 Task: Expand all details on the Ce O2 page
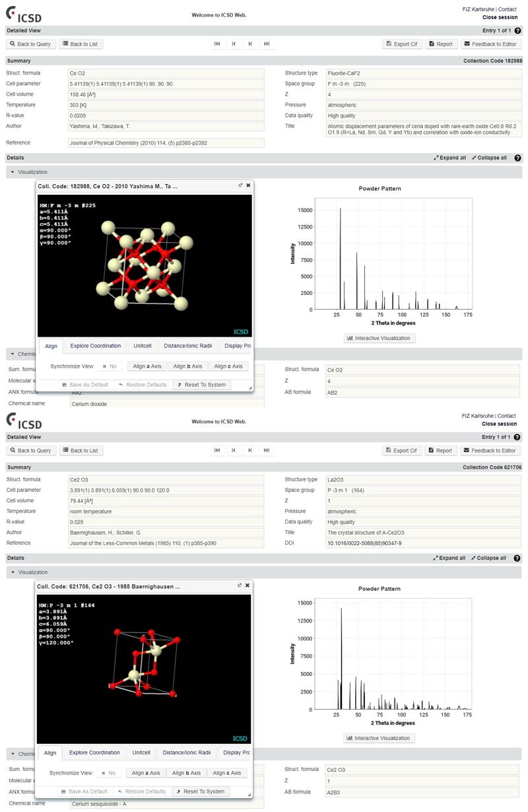point(449,158)
